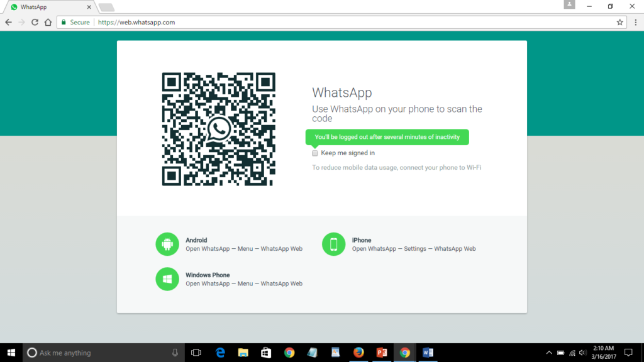The height and width of the screenshot is (362, 644).
Task: Open Firefox from the taskbar
Action: 358,353
